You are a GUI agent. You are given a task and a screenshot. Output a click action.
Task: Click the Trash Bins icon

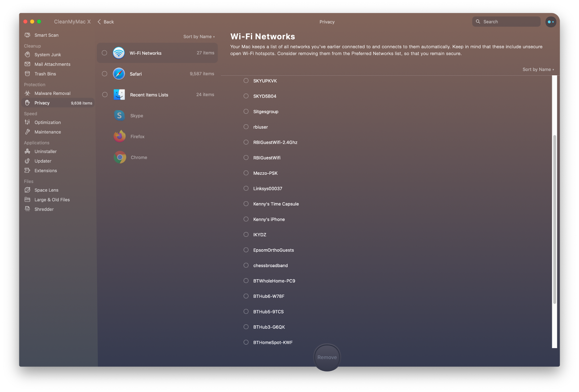(x=28, y=74)
